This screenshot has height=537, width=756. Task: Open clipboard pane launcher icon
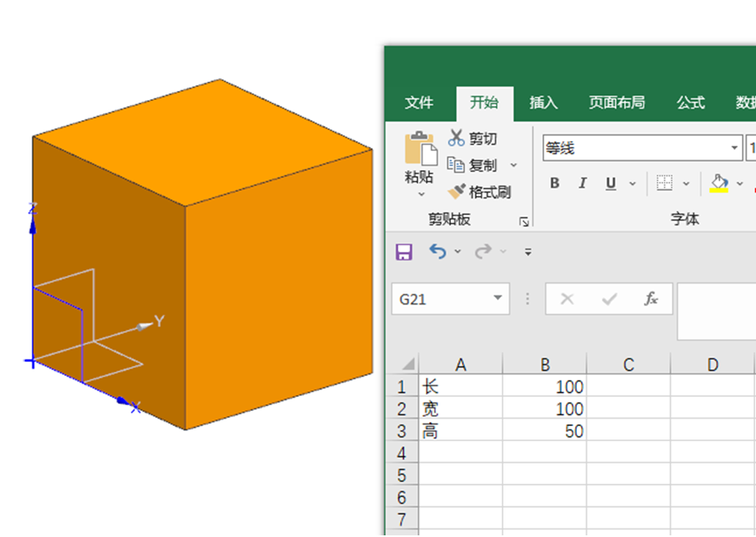point(524,222)
